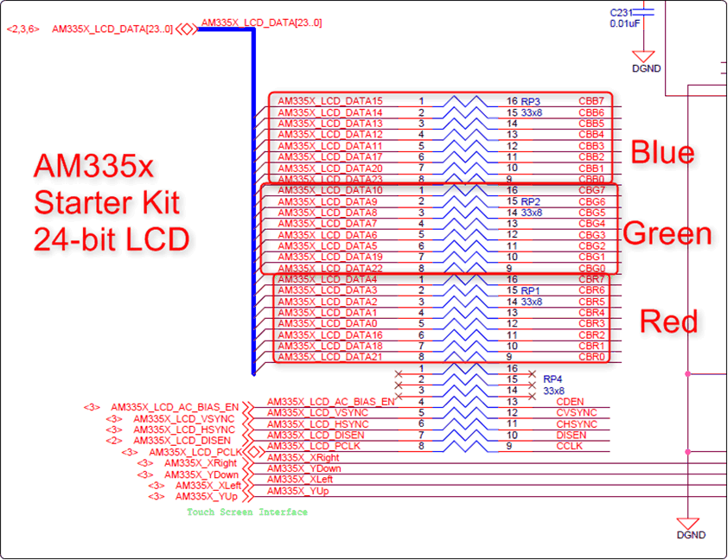Click the AM335X_LCD_DATA[23..0] bus port diamond symbol
The height and width of the screenshot is (560, 728).
(186, 29)
